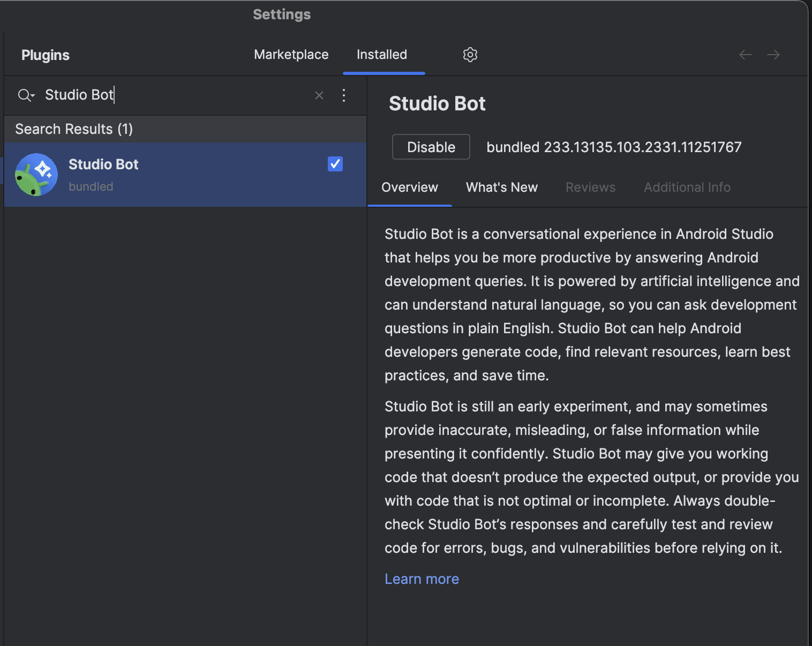The width and height of the screenshot is (812, 646).
Task: Click the back navigation arrow
Action: tap(745, 55)
